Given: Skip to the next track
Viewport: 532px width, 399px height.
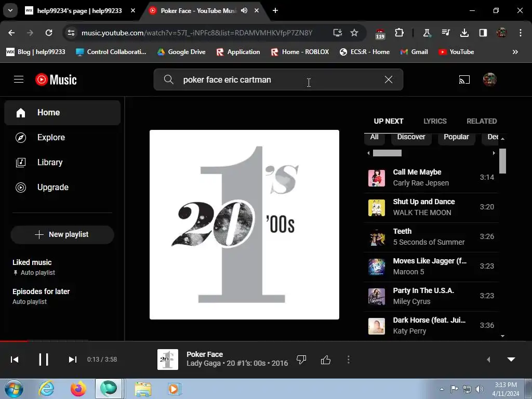Looking at the screenshot, I should click(73, 360).
